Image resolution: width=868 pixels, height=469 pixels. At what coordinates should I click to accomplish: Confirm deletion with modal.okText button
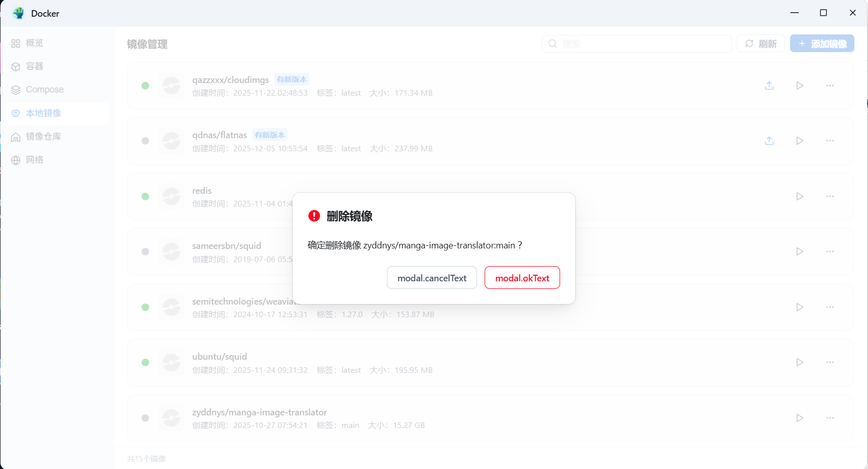(522, 278)
